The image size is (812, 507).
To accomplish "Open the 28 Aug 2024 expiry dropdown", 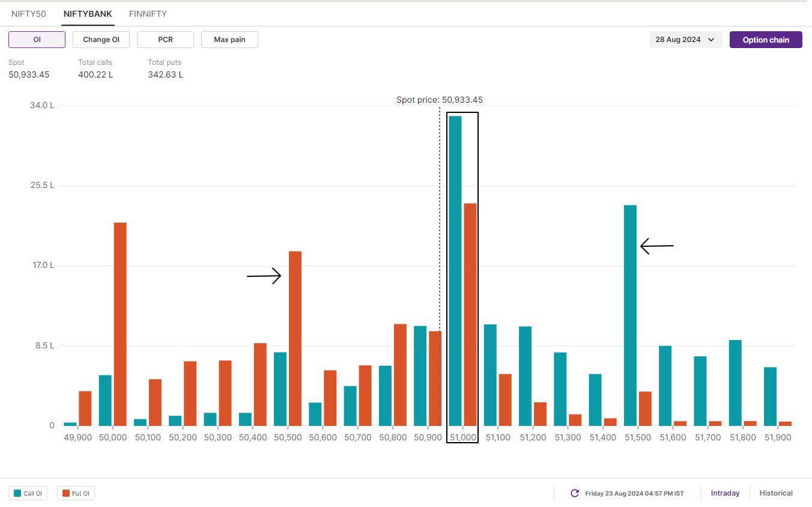I will (x=686, y=40).
